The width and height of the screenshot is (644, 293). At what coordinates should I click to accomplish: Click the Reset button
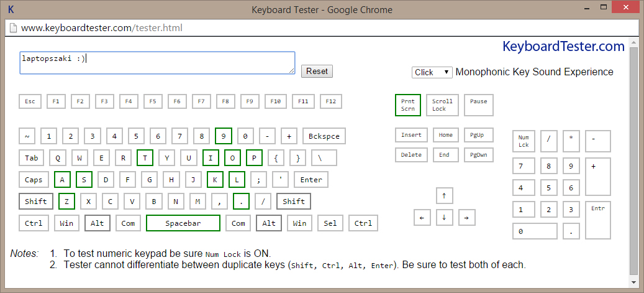pos(317,71)
